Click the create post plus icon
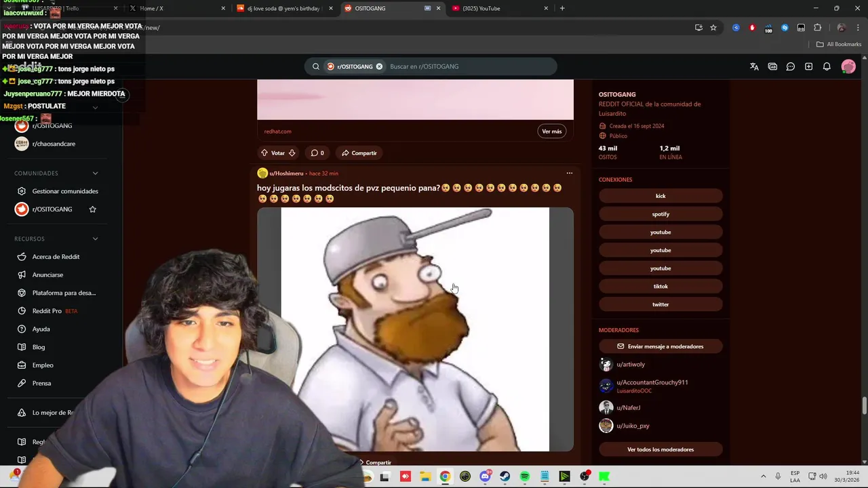868x488 pixels. (808, 66)
